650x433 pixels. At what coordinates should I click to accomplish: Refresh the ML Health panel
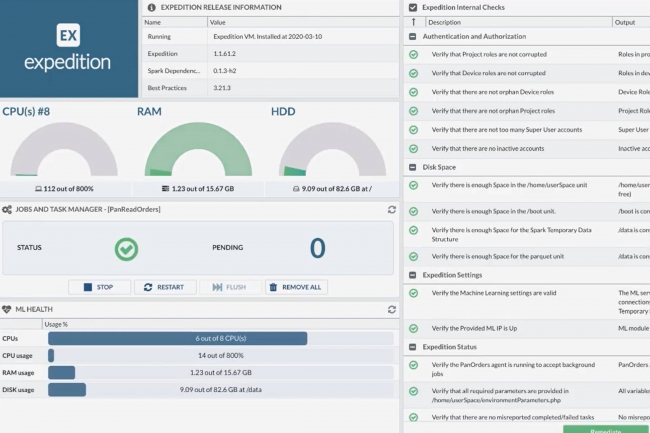(x=391, y=310)
